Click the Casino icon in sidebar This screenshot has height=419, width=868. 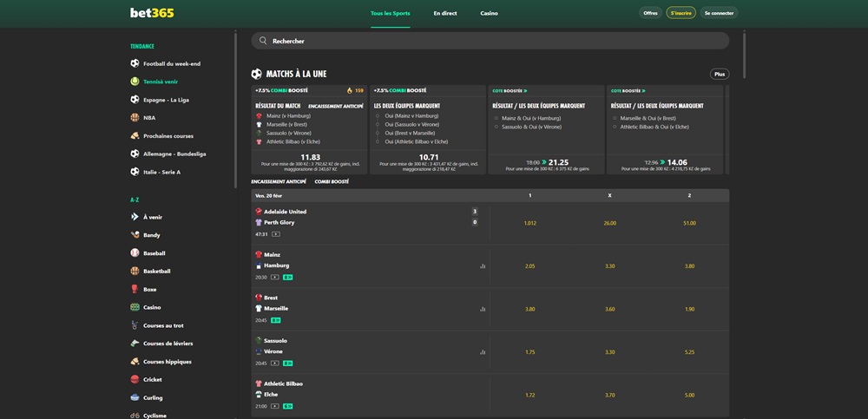(x=135, y=307)
